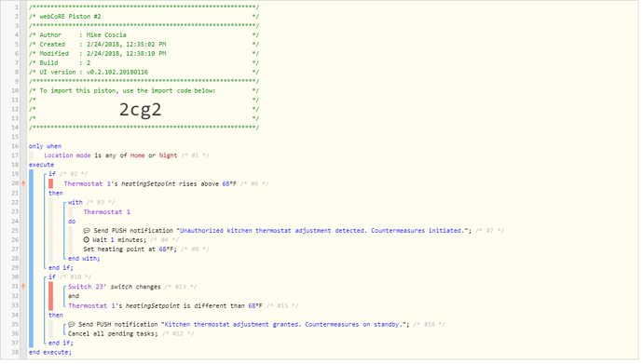Click 'end with;' on line 28
Viewport: 643px width, 364px height.
(84, 259)
